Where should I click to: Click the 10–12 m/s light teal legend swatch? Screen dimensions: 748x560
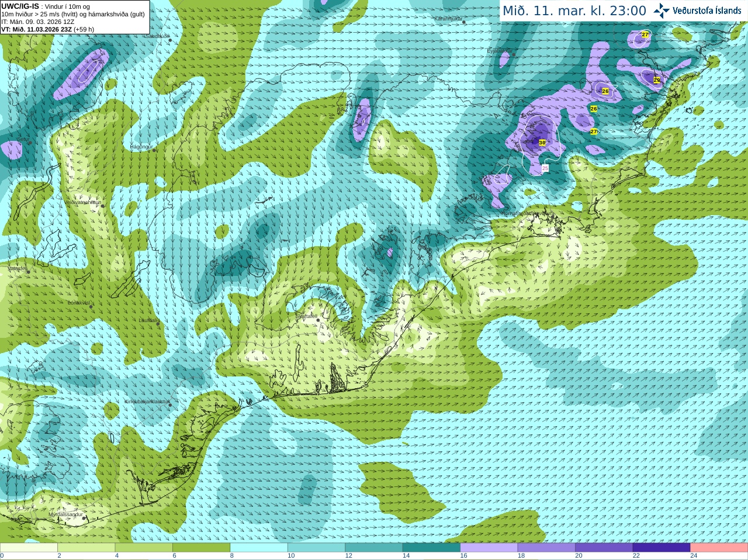coord(317,548)
